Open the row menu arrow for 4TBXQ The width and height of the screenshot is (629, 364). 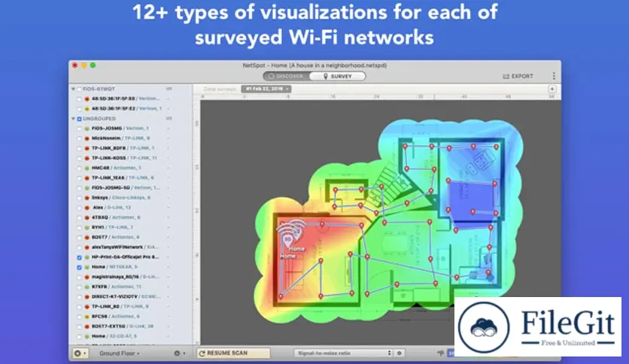168,217
